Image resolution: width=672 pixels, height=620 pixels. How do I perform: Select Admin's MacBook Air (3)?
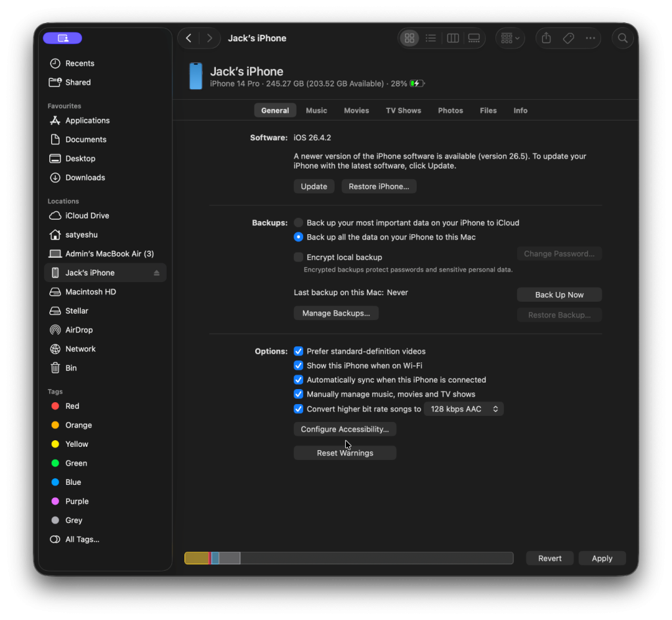point(105,254)
